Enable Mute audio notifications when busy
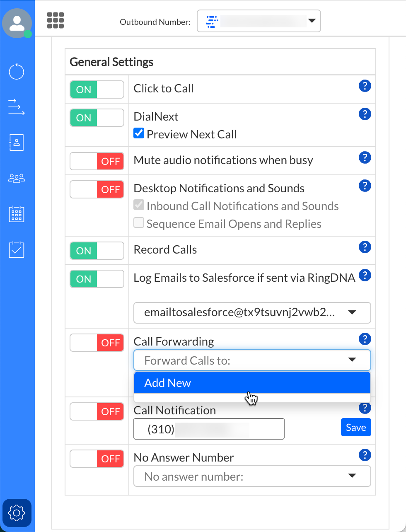This screenshot has width=406, height=532. 97,161
